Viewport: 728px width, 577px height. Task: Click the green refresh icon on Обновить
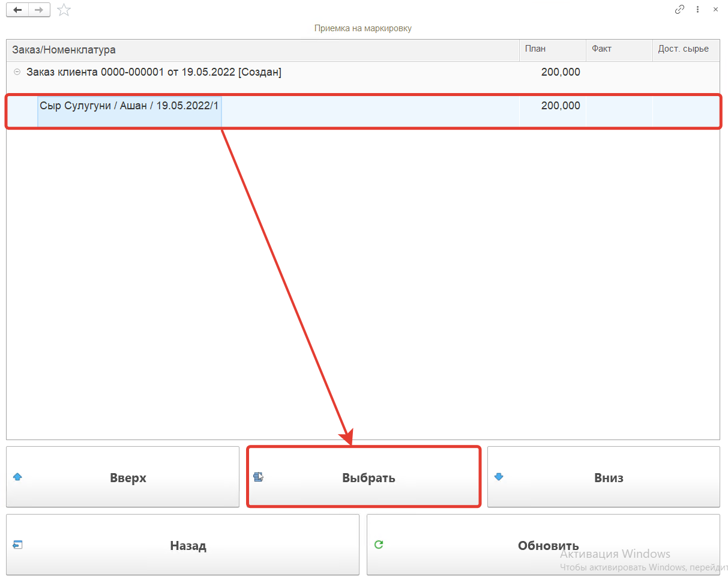point(379,545)
